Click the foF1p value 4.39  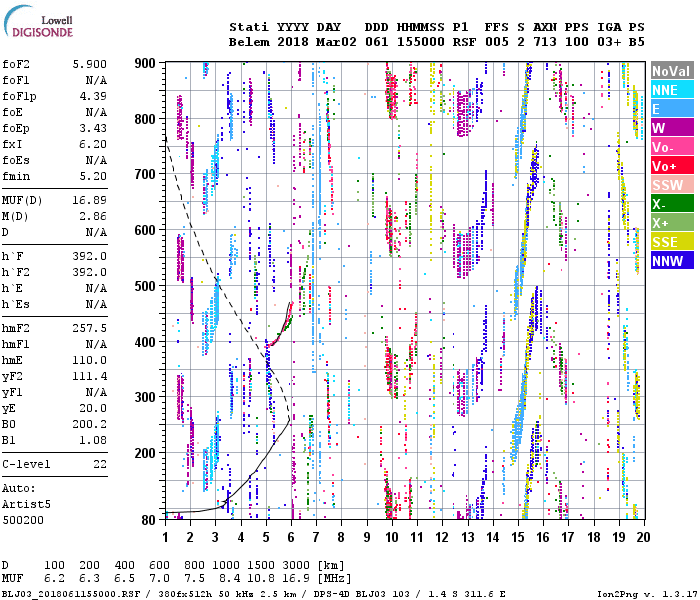coord(93,96)
